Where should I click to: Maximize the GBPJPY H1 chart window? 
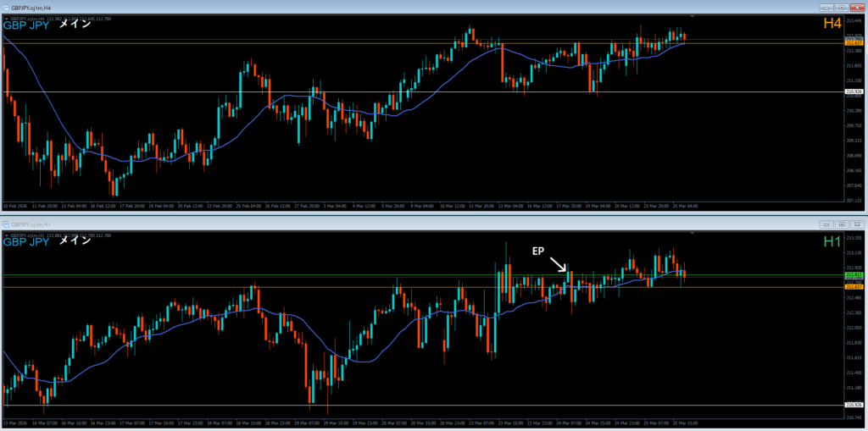click(842, 224)
